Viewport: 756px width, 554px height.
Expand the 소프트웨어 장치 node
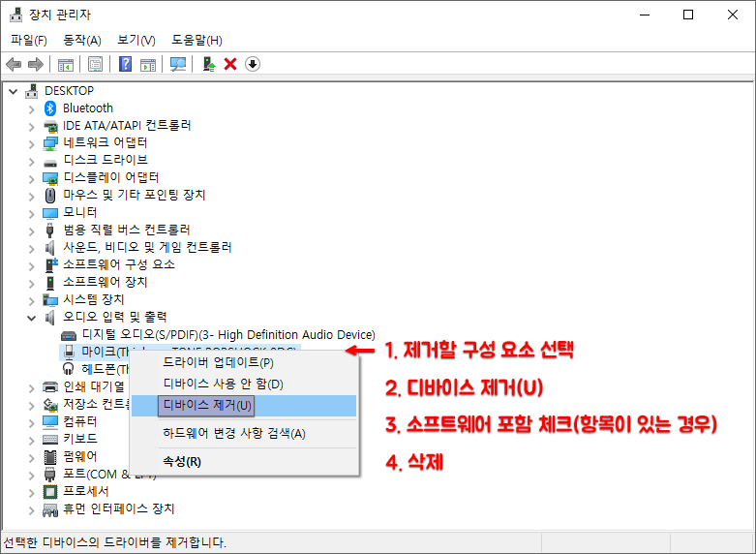point(31,283)
